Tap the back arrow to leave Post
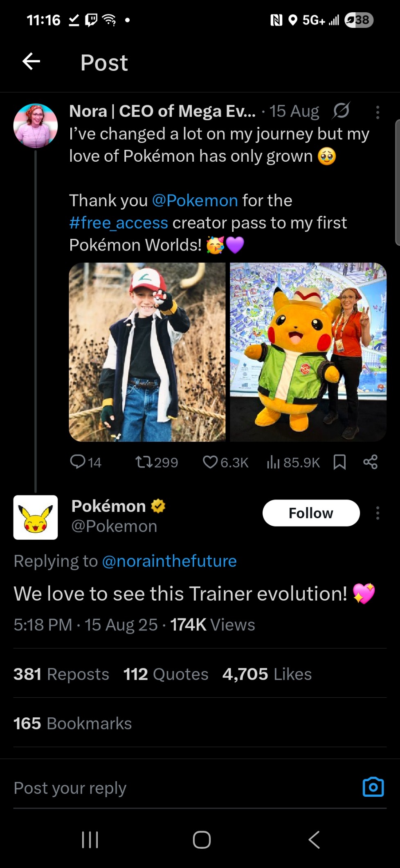This screenshot has height=868, width=400. pyautogui.click(x=31, y=62)
